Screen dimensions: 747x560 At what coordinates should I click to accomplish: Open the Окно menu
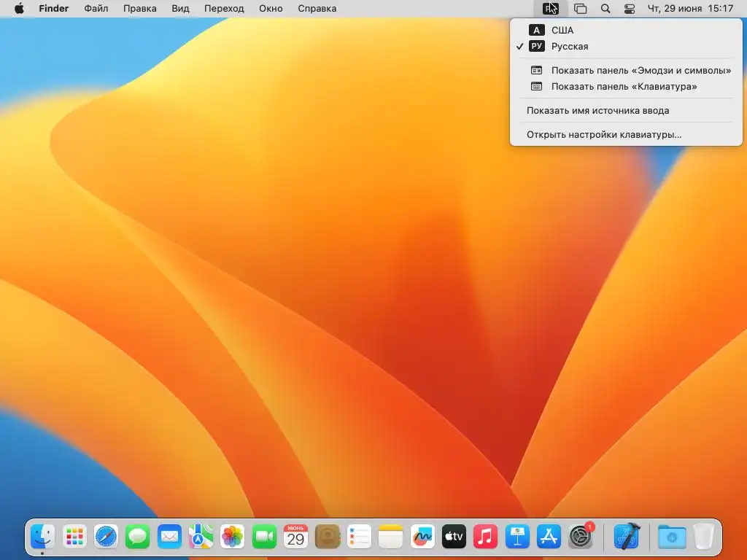(x=271, y=9)
